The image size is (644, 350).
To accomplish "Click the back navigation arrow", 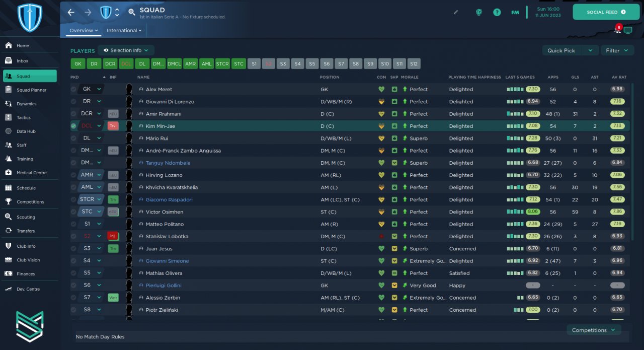I will pyautogui.click(x=71, y=13).
